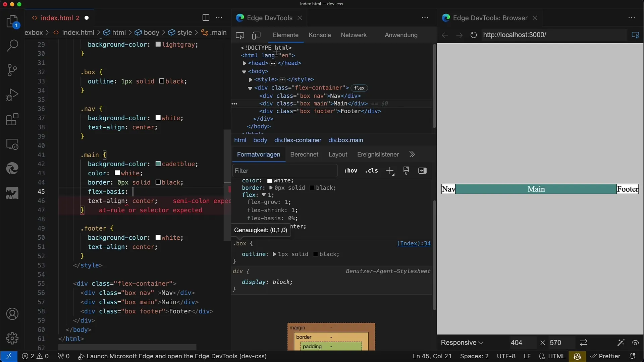Viewport: 644px width, 362px height.
Task: Activate inspect element picker in DevTools
Action: click(x=240, y=35)
